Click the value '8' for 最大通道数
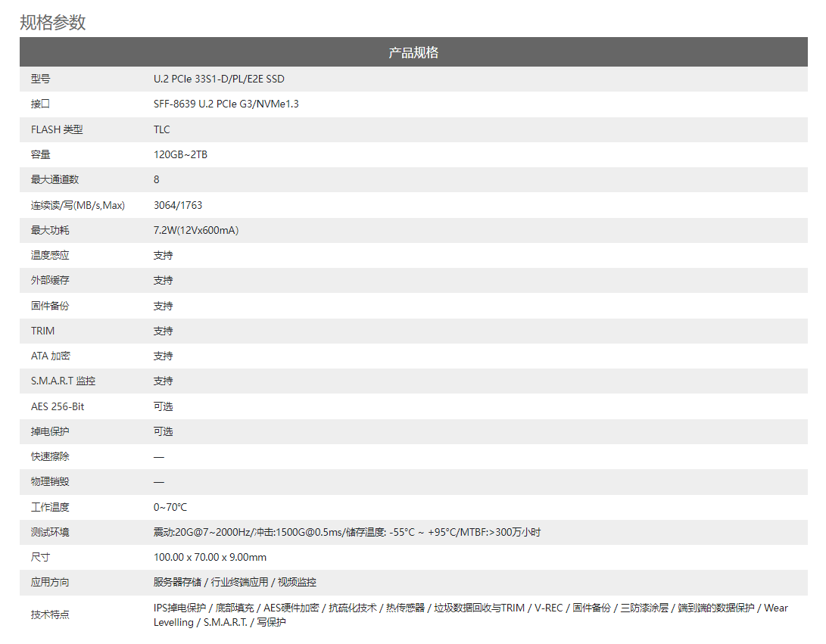826x644 pixels. [x=157, y=179]
